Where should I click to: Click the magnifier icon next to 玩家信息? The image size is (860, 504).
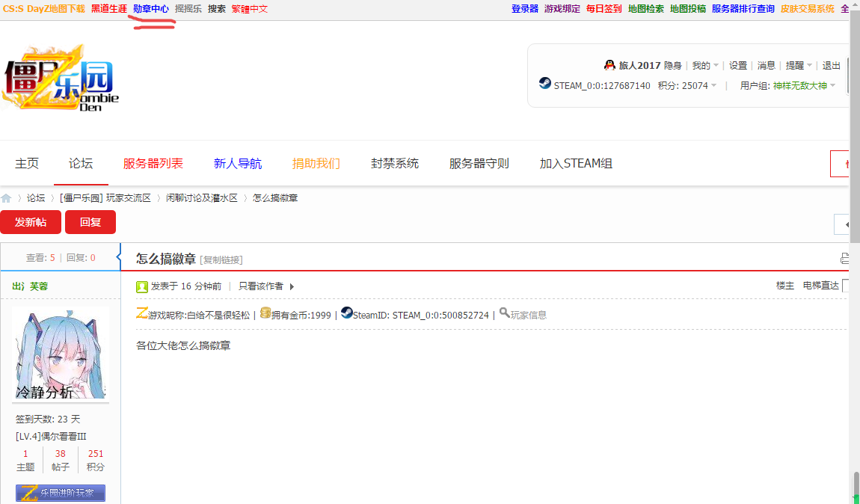[x=506, y=314]
